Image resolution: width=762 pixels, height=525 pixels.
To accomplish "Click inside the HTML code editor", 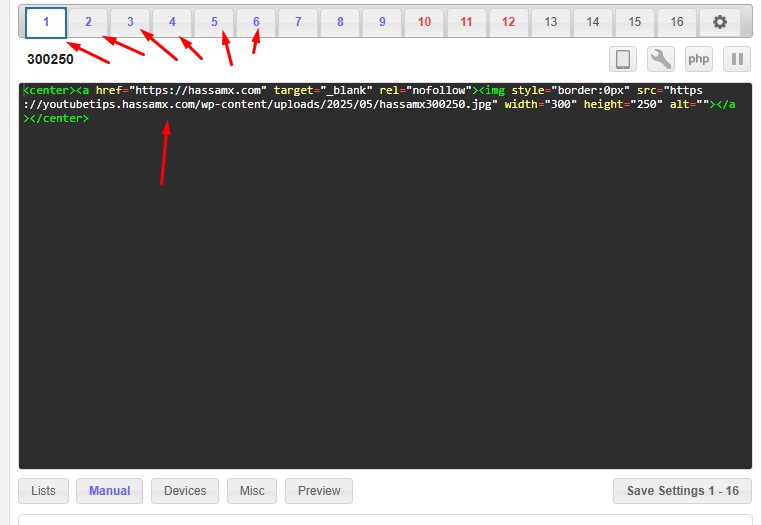I will click(x=385, y=300).
